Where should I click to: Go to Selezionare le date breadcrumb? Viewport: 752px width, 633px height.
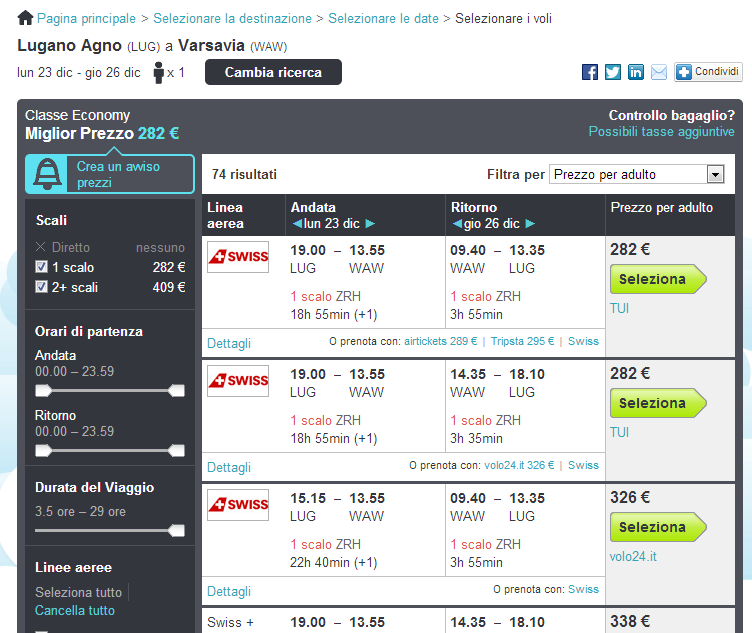click(x=383, y=18)
